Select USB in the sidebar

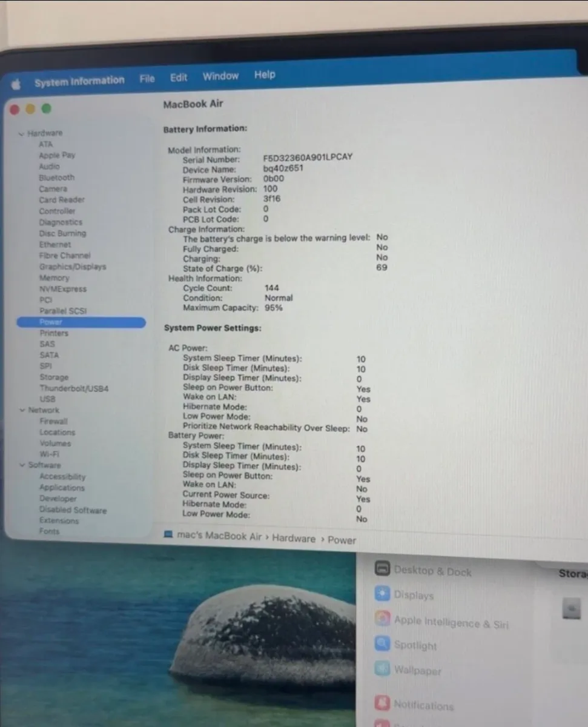(47, 399)
